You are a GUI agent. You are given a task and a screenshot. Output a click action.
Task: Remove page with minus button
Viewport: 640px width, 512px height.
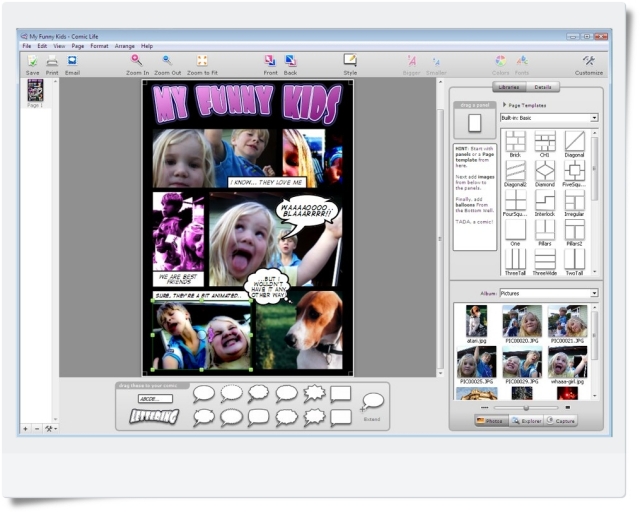37,428
